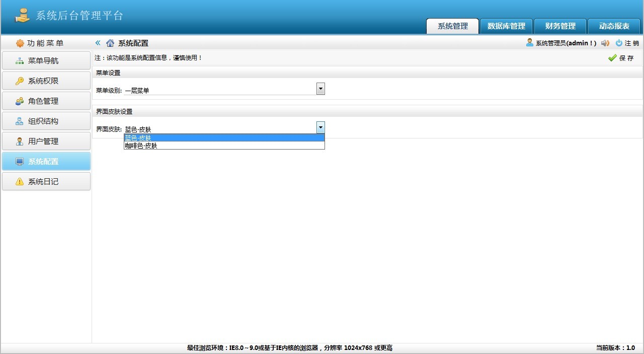This screenshot has width=644, height=354.
Task: Click the 注：该功能是系统配置信息 notice text
Action: point(149,58)
